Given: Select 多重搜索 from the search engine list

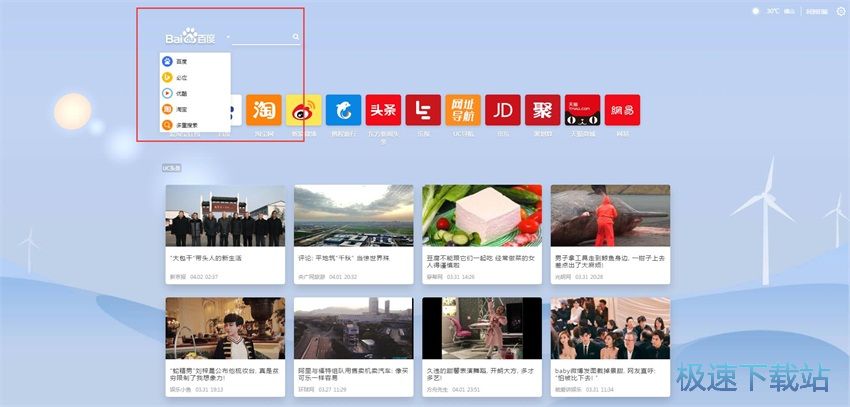Looking at the screenshot, I should (x=195, y=125).
